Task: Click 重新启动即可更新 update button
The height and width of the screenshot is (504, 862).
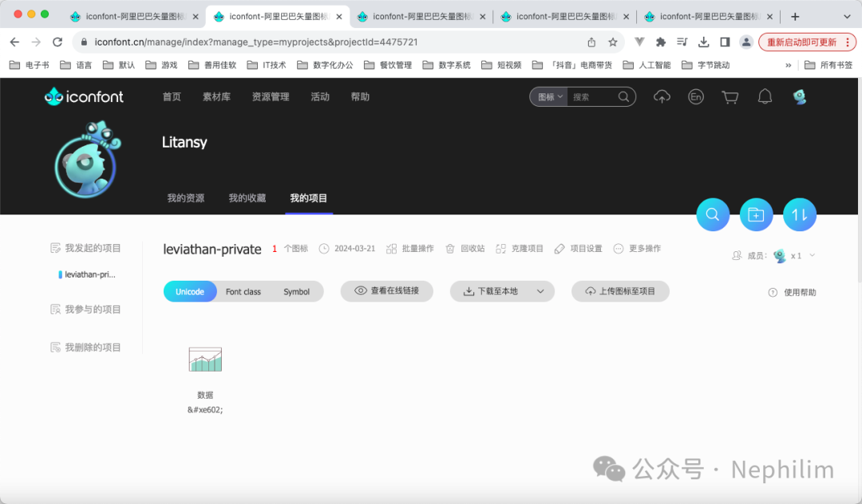Action: click(806, 42)
